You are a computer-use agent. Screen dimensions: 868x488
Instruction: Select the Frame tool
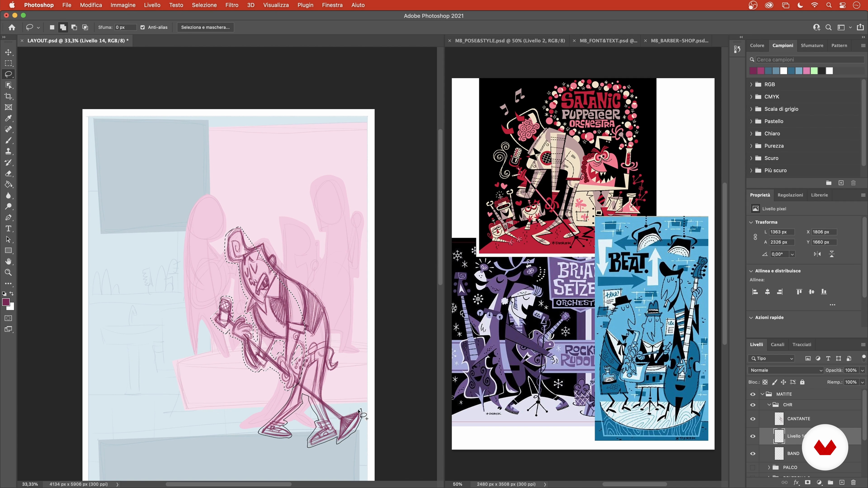[8, 108]
